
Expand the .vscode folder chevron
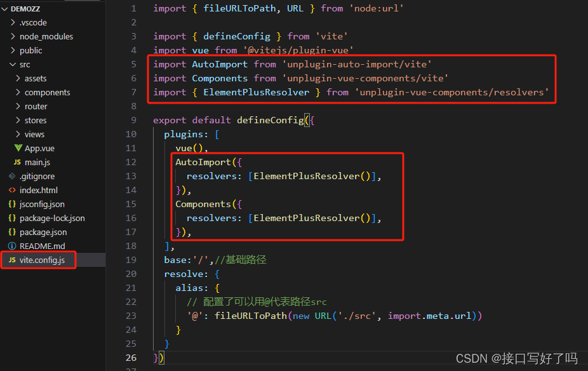[13, 22]
